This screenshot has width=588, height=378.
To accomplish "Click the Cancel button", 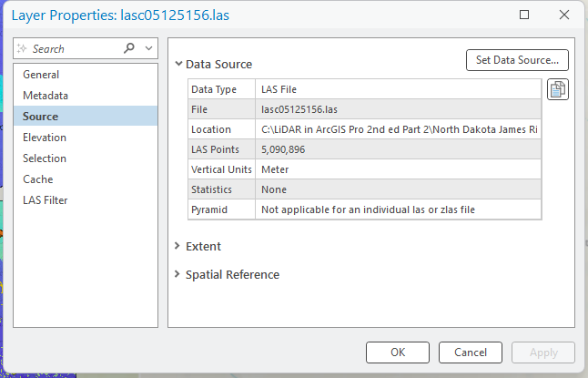I will tap(471, 352).
